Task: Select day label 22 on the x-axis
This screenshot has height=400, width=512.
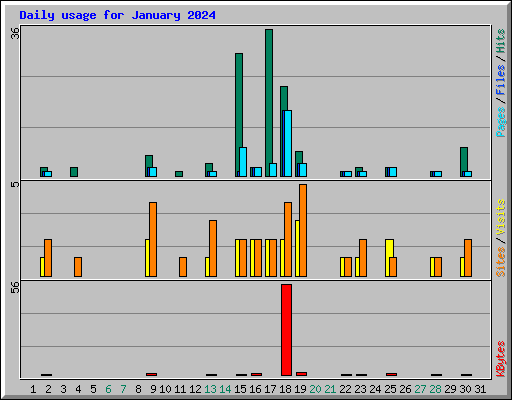Action: [345, 389]
